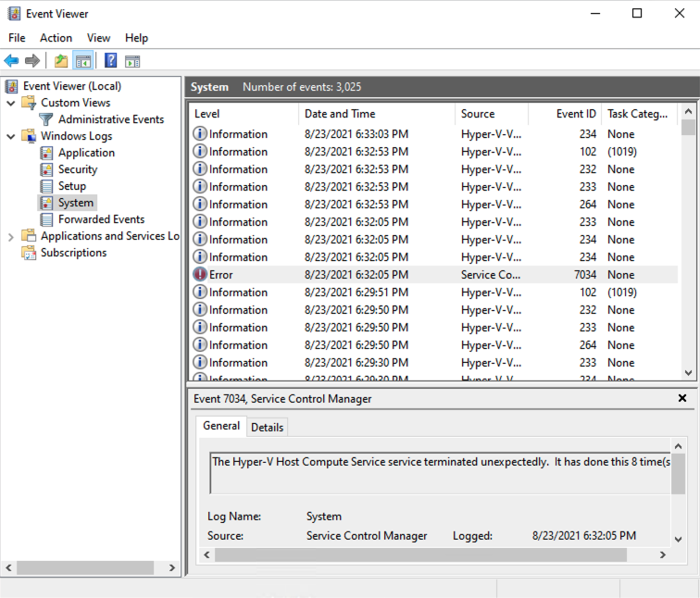Click the Administrative Events filter icon
The width and height of the screenshot is (700, 598).
46,119
